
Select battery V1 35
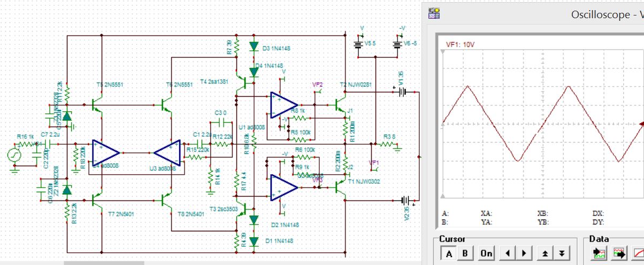point(402,92)
